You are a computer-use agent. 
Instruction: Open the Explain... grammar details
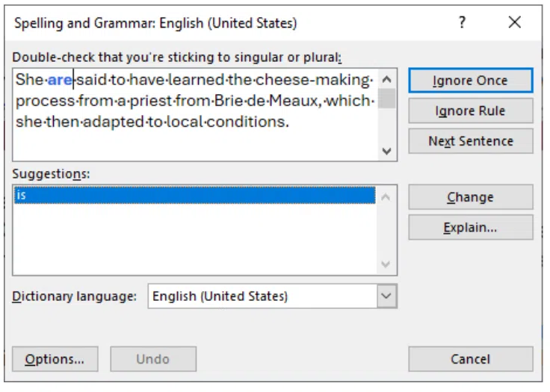[470, 227]
